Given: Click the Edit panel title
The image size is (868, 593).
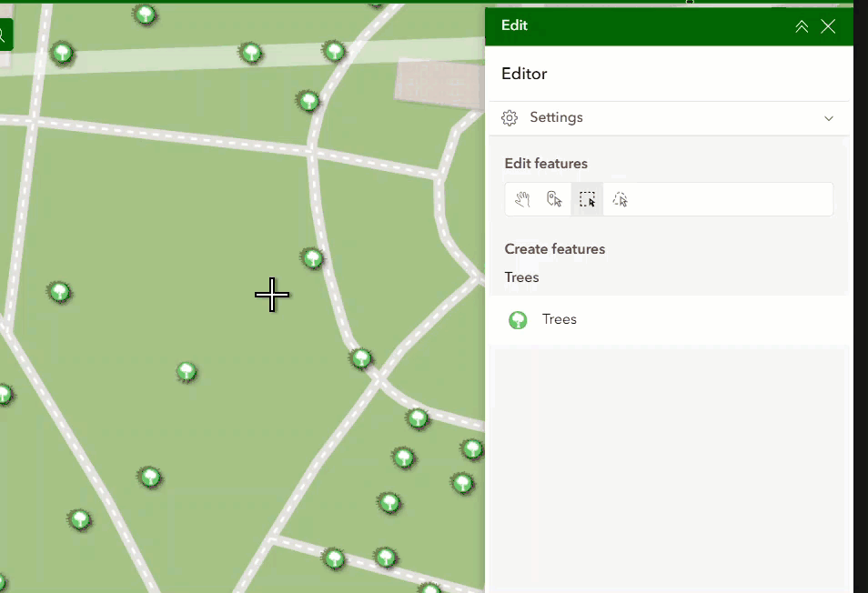Looking at the screenshot, I should (x=514, y=25).
